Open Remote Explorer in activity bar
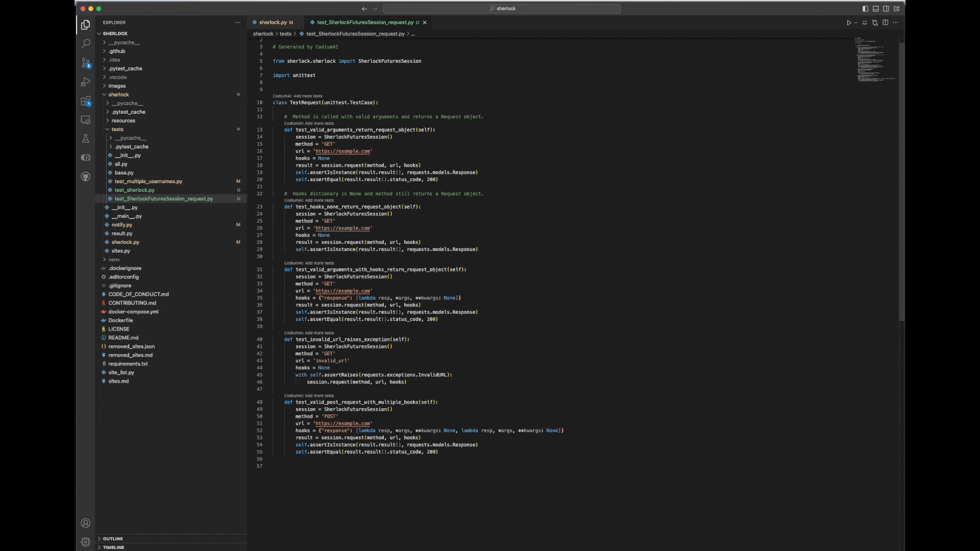The width and height of the screenshot is (980, 551). (x=86, y=120)
